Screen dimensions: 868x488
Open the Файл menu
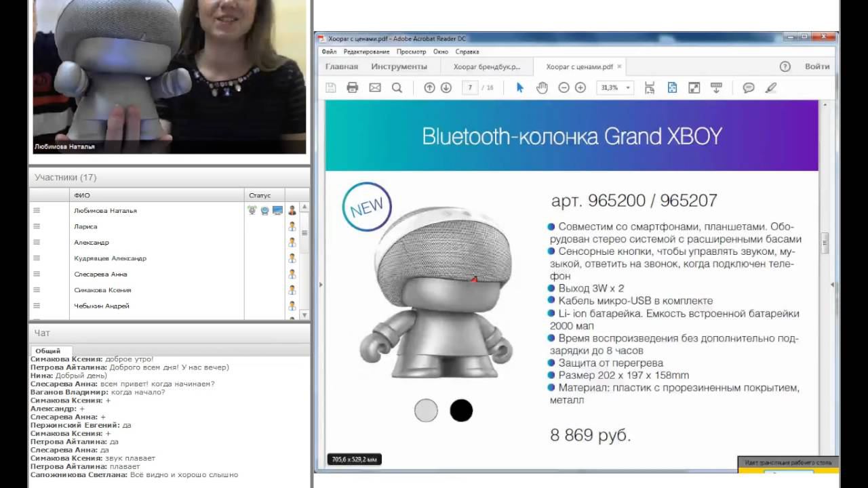pos(329,52)
